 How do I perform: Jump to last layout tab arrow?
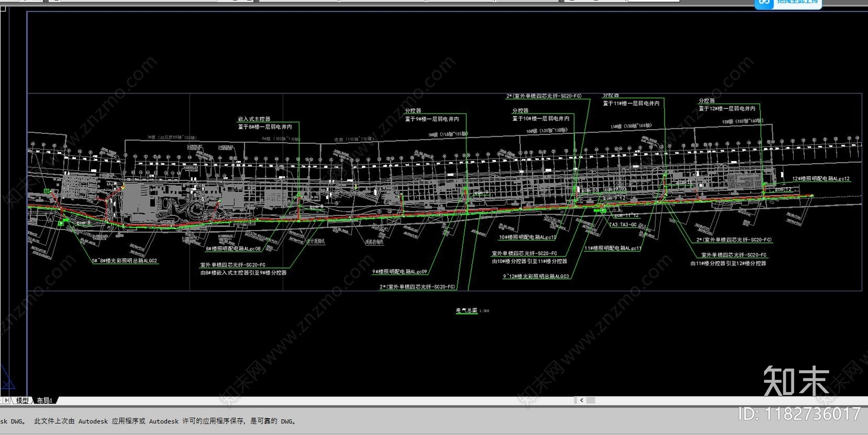(x=7, y=400)
